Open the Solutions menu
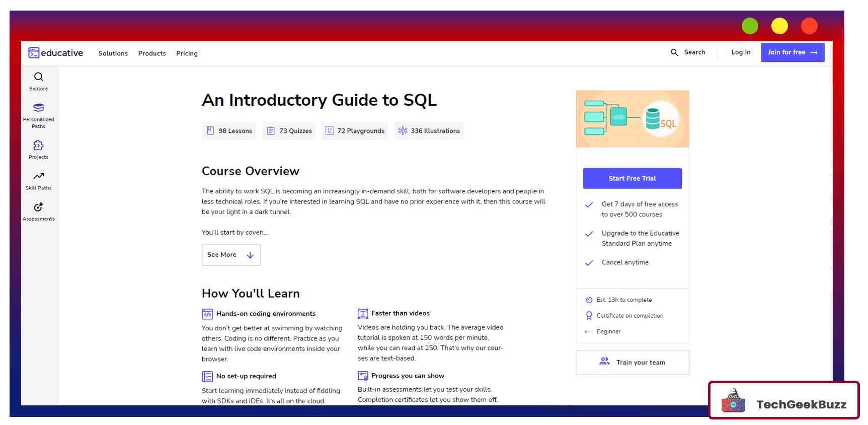The width and height of the screenshot is (868, 425). tap(113, 53)
